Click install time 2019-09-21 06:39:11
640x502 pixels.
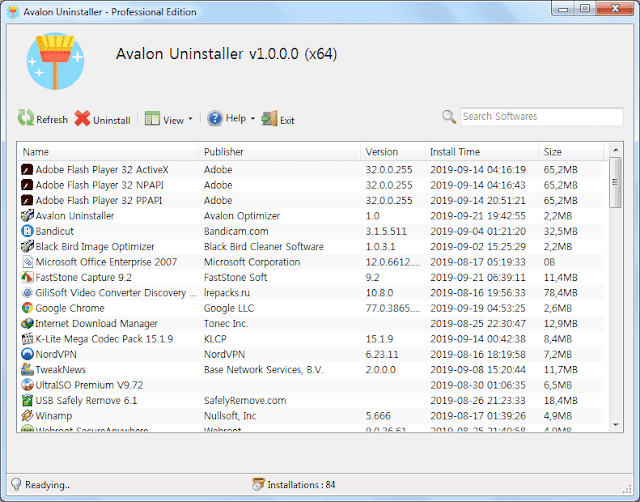(478, 278)
